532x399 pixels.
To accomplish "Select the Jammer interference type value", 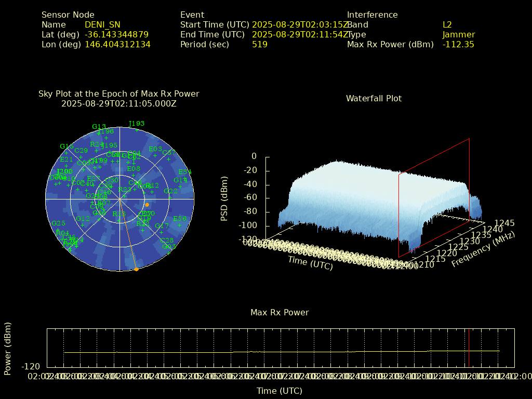I will click(458, 35).
